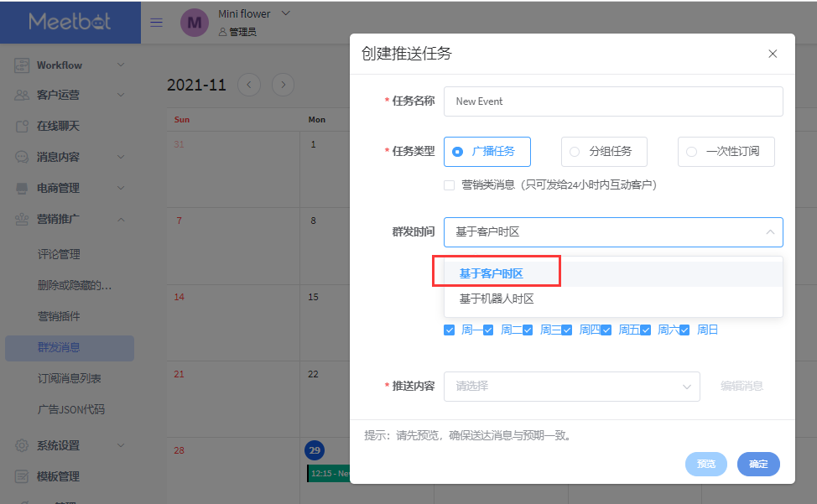
Task: Expand the 系统设置 menu chevron
Action: tap(121, 445)
